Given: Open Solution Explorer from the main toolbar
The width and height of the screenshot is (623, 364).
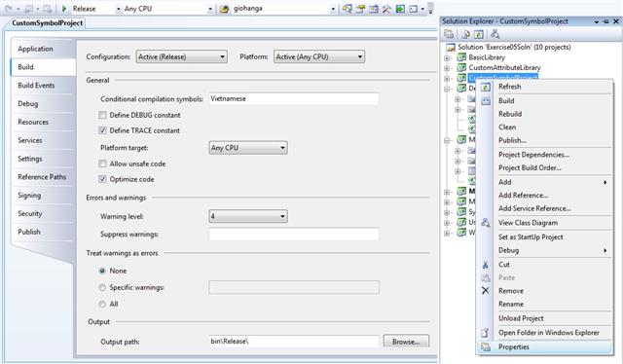Looking at the screenshot, I should pos(348,9).
